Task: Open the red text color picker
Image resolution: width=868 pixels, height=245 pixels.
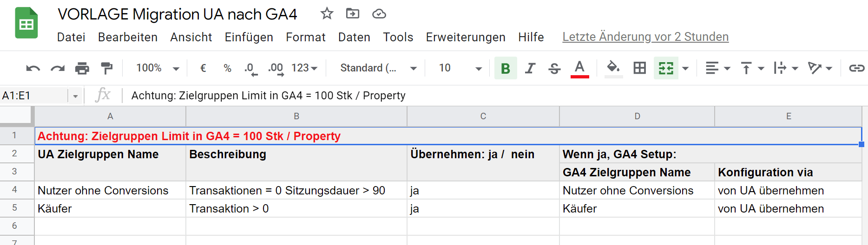Action: pos(579,68)
